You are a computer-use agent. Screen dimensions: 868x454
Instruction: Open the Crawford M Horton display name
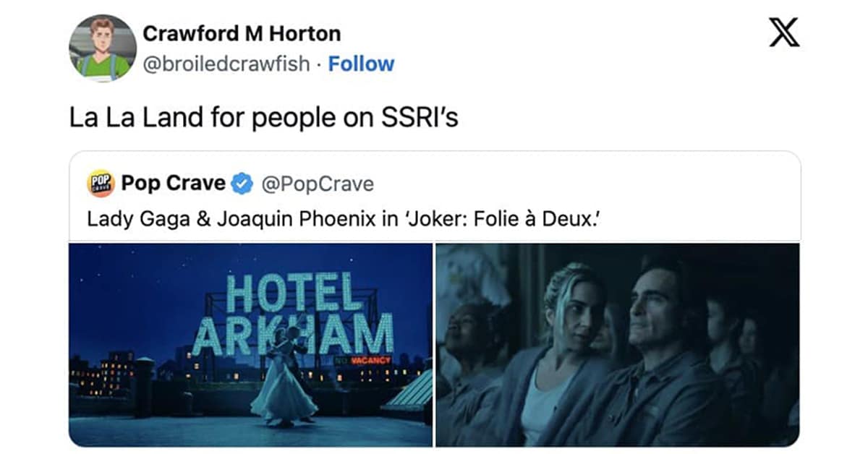pyautogui.click(x=242, y=33)
